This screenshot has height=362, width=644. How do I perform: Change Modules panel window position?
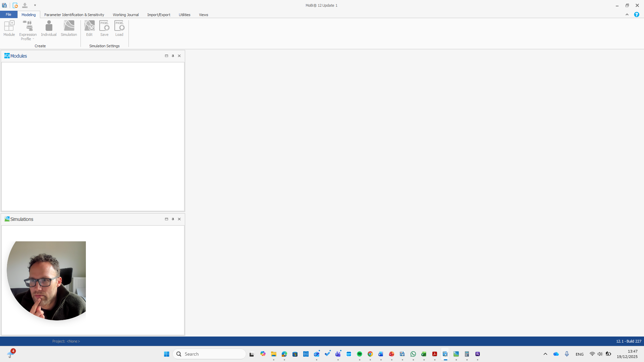coord(166,56)
